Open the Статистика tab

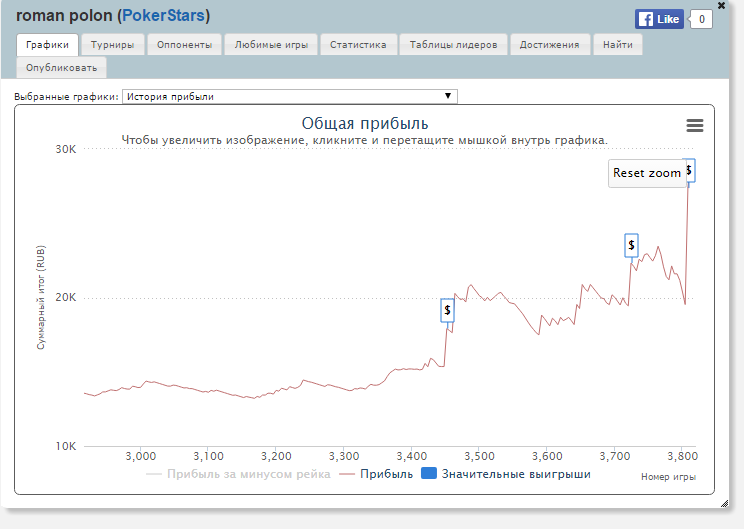tap(358, 45)
